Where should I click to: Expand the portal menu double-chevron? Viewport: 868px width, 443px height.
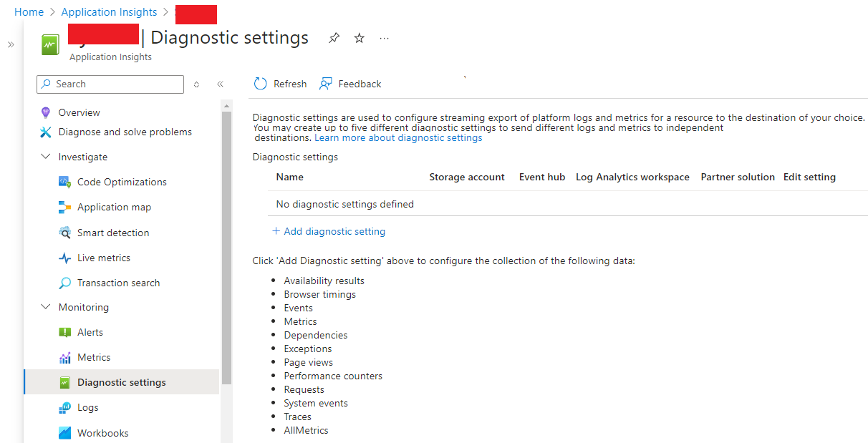pyautogui.click(x=11, y=44)
